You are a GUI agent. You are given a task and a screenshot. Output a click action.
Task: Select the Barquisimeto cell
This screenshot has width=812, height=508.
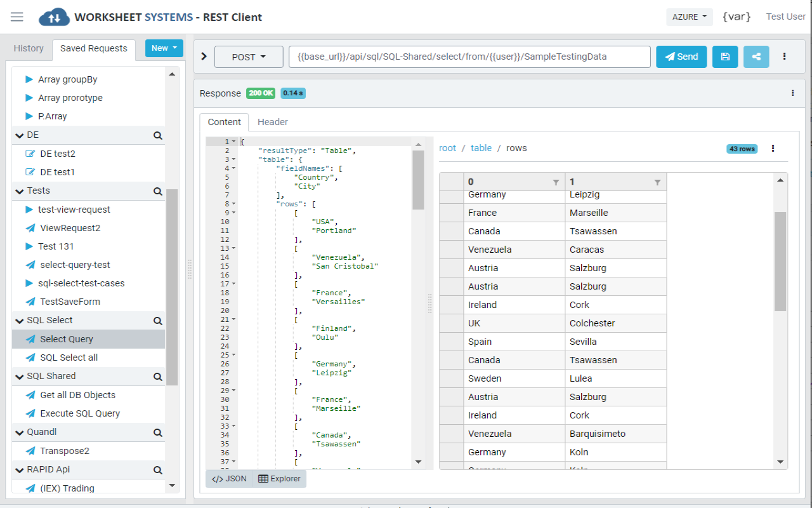tap(615, 434)
